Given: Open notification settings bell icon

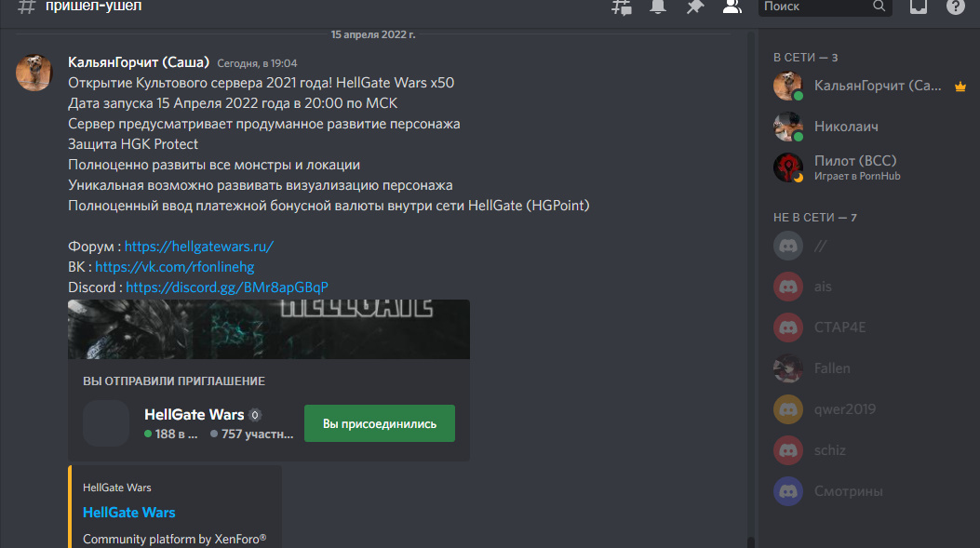Looking at the screenshot, I should pos(657,7).
